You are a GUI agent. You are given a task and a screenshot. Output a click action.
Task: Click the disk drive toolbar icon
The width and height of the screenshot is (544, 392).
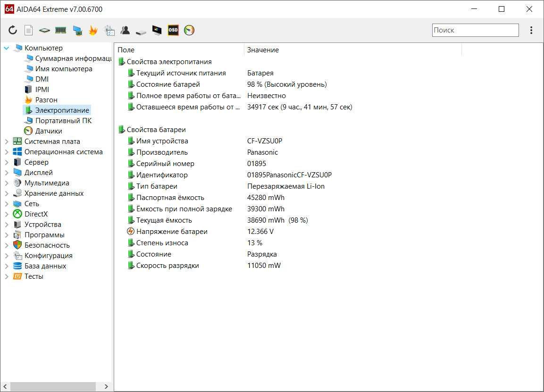point(141,32)
